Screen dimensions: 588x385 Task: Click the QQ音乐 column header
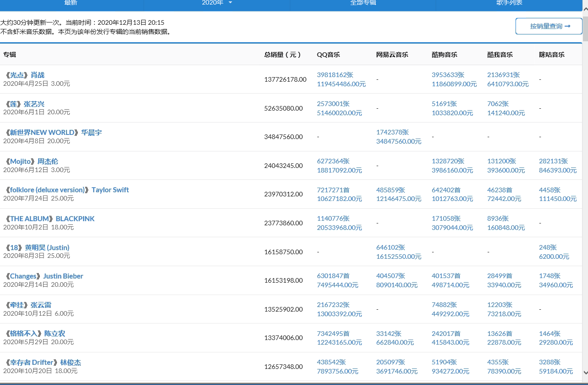coord(328,55)
